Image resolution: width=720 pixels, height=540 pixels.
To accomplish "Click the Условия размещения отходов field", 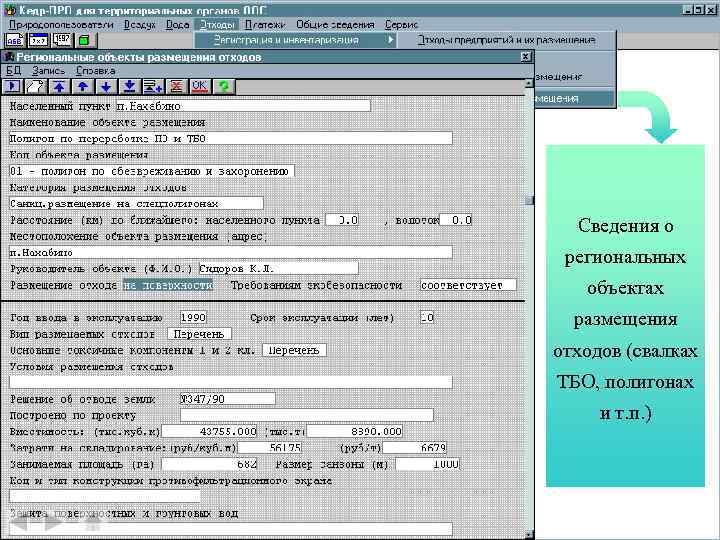I will 231,382.
